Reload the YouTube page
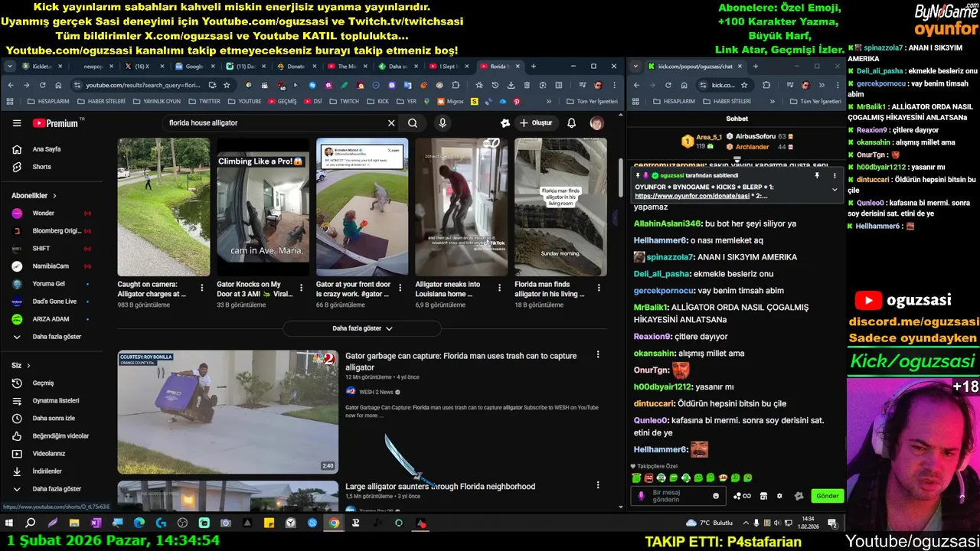The height and width of the screenshot is (551, 980). [x=43, y=85]
